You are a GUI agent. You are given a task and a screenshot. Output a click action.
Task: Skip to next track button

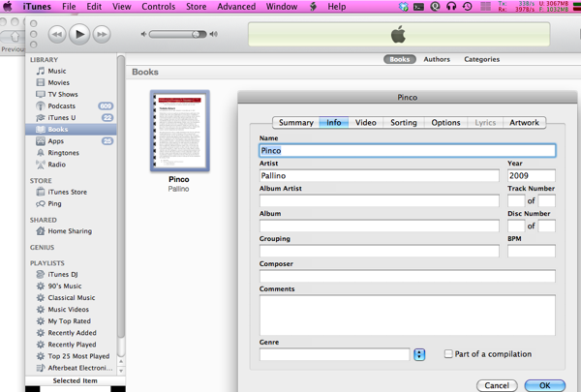point(102,35)
